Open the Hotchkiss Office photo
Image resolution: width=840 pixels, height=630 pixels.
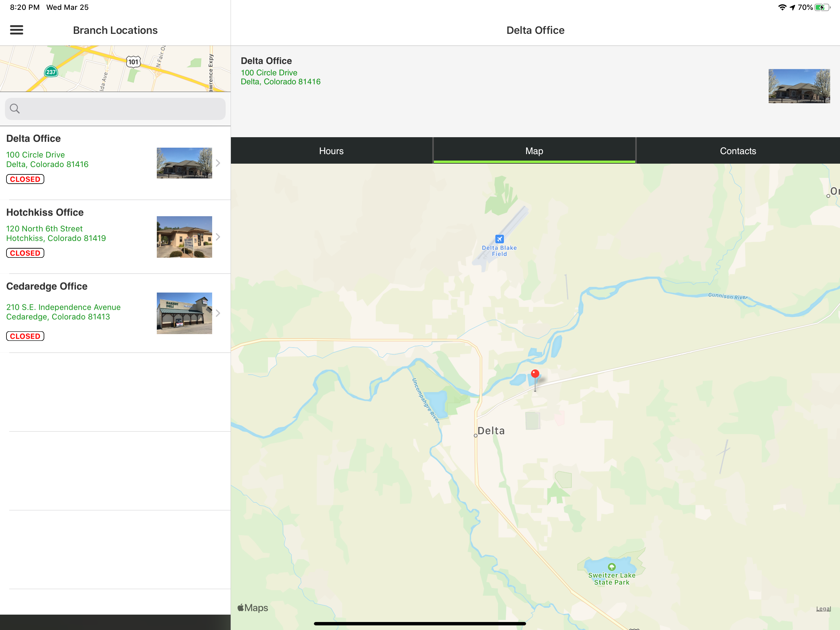(x=184, y=237)
